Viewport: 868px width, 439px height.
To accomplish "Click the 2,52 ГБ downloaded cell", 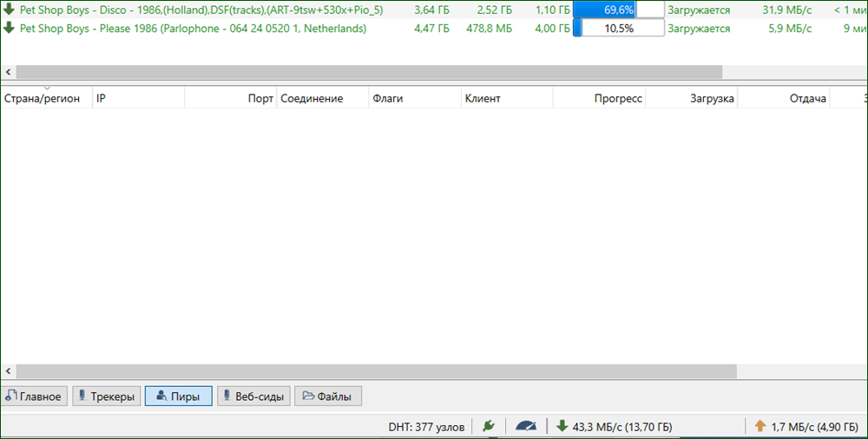I will [495, 10].
